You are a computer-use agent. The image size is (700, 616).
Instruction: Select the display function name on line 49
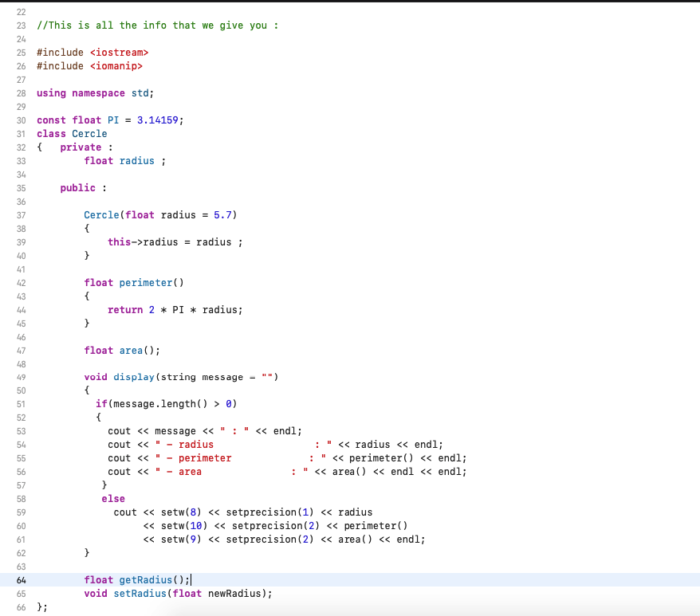(133, 376)
